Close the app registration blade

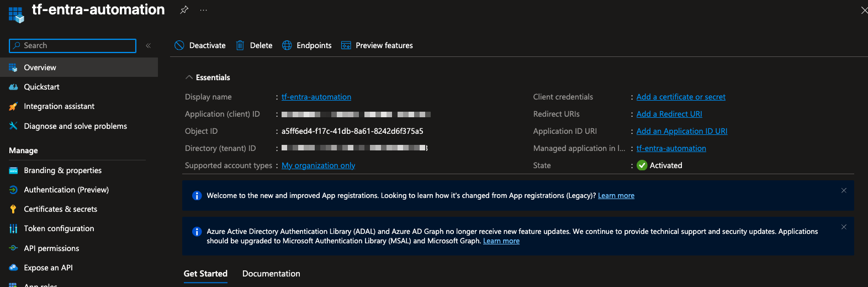[x=864, y=11]
